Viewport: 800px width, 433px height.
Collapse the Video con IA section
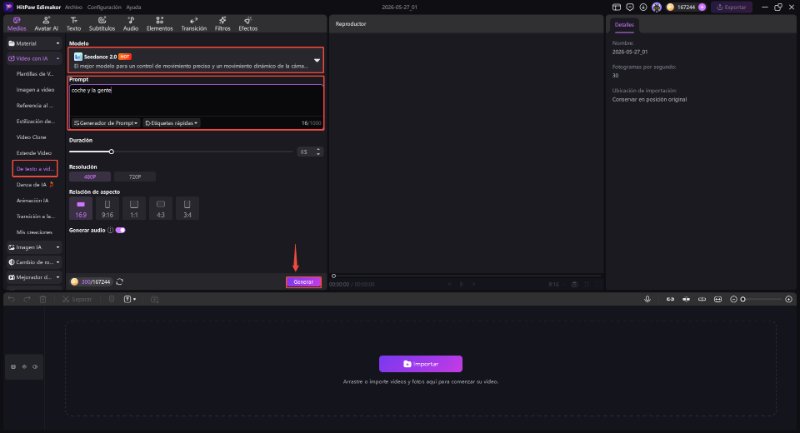click(x=34, y=59)
